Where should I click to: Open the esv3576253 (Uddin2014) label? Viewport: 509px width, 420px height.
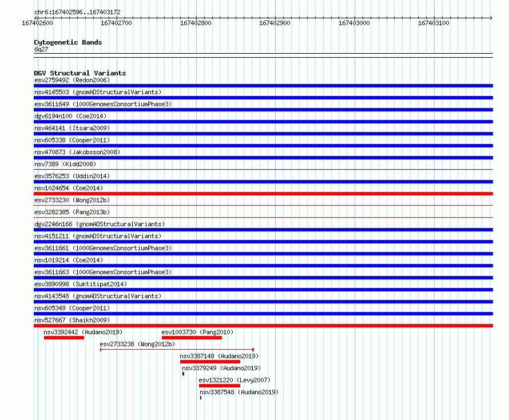coord(72,176)
